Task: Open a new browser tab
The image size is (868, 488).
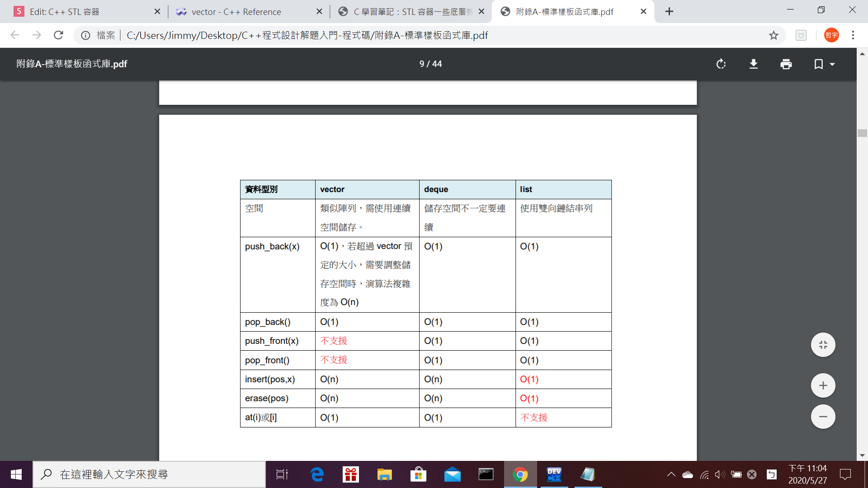Action: (669, 12)
